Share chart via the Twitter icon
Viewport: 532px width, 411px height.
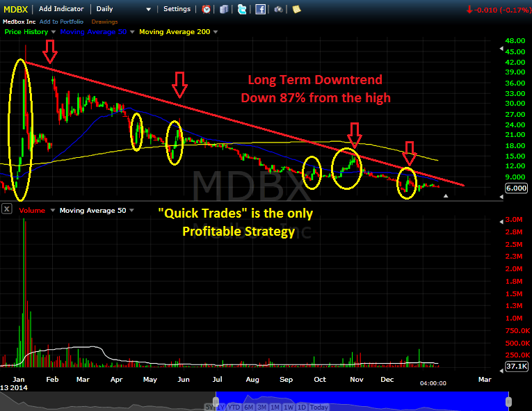pos(242,9)
